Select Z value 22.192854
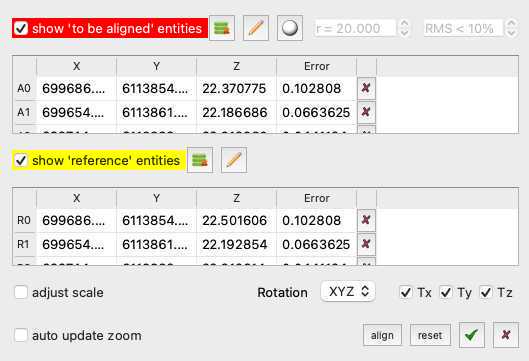Screen dimensions: 529x361 pos(236,244)
